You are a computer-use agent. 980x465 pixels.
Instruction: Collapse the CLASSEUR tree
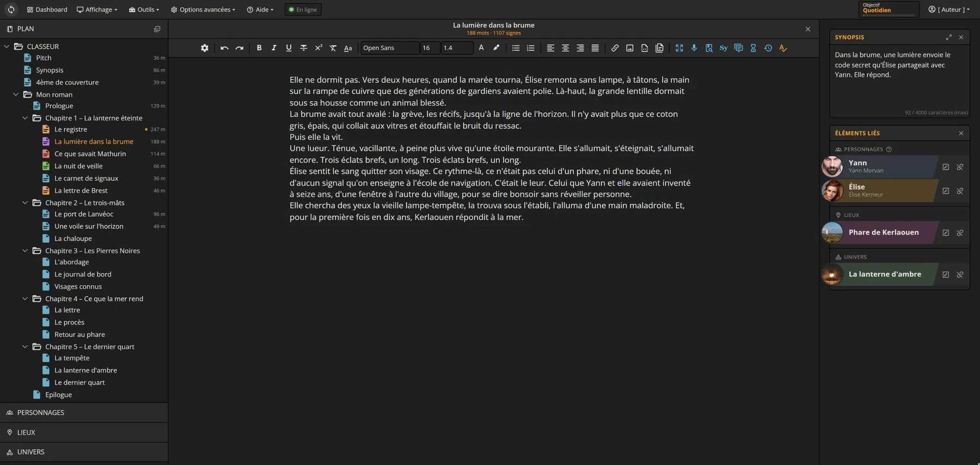7,46
